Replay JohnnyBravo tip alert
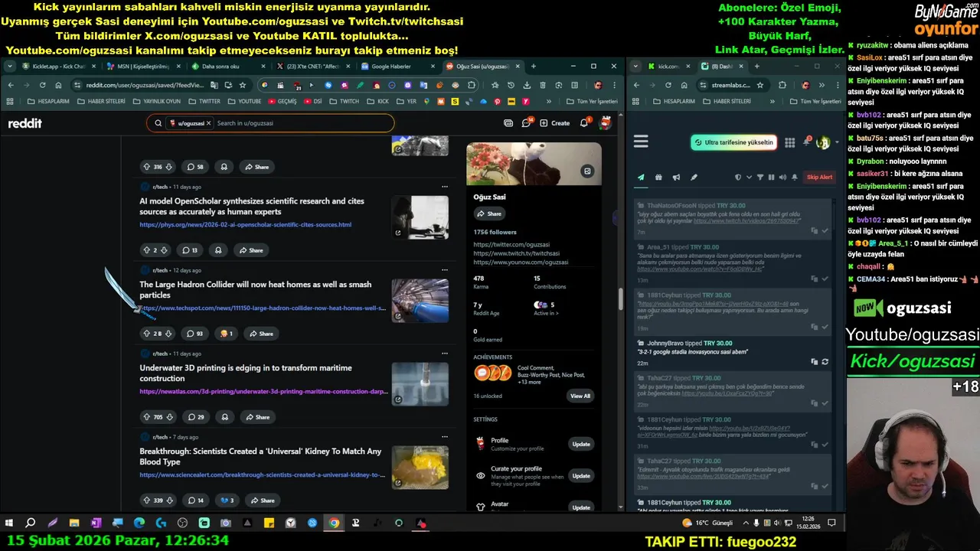Viewport: 980px width, 551px height. click(825, 362)
